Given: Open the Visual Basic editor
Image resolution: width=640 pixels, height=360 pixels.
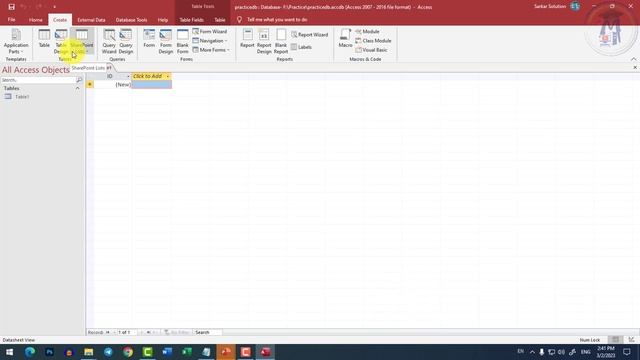Looking at the screenshot, I should pyautogui.click(x=371, y=50).
